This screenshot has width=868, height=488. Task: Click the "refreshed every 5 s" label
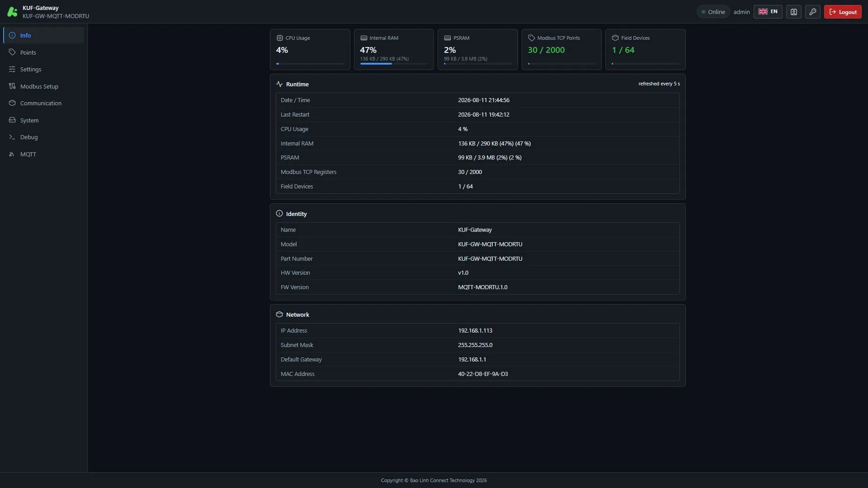(659, 84)
